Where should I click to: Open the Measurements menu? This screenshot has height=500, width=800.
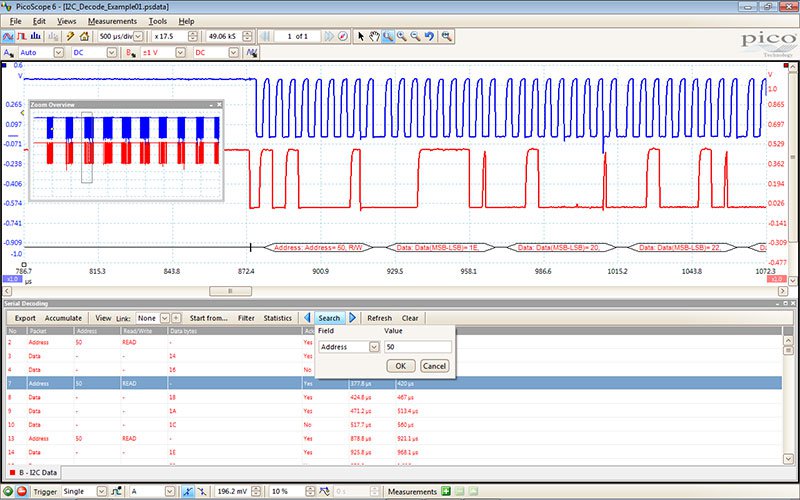point(112,20)
